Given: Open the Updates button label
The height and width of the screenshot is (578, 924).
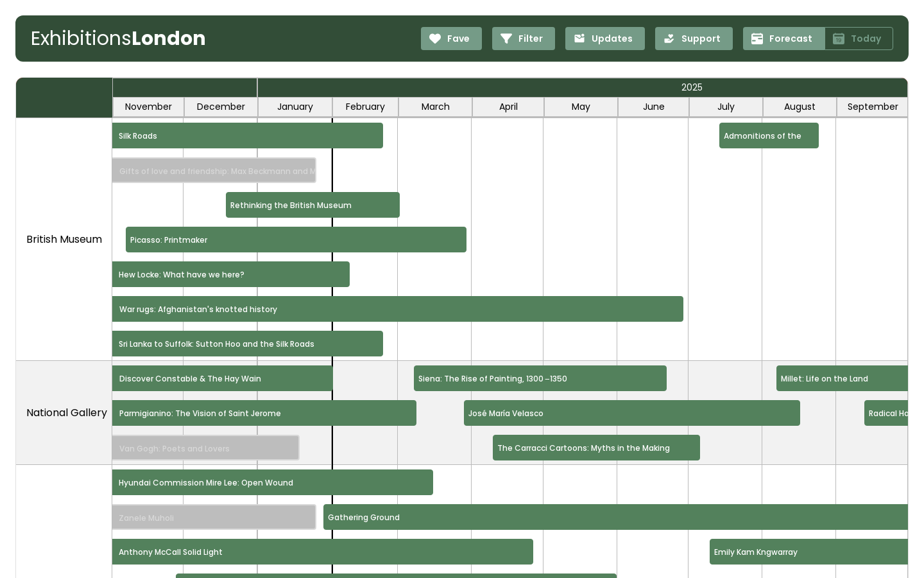Looking at the screenshot, I should [612, 39].
